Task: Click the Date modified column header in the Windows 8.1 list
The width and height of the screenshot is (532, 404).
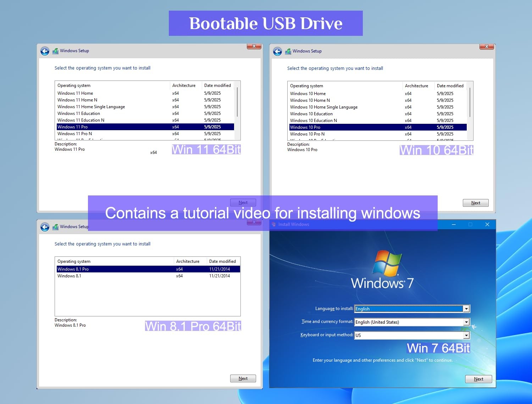Action: coord(223,261)
